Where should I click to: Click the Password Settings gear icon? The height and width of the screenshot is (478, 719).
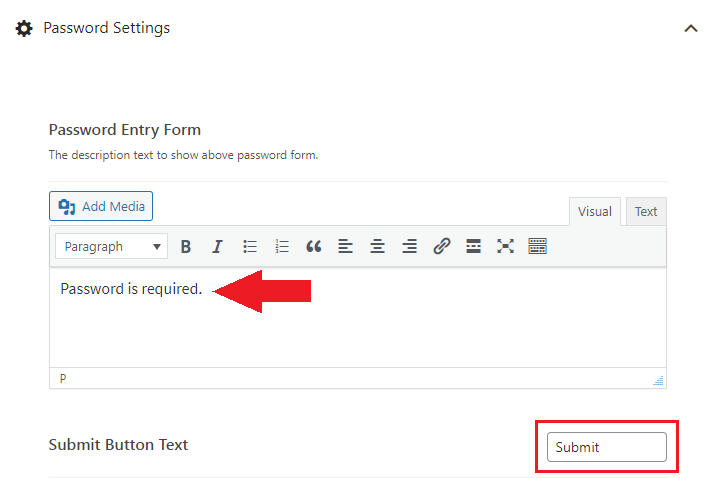pos(24,28)
